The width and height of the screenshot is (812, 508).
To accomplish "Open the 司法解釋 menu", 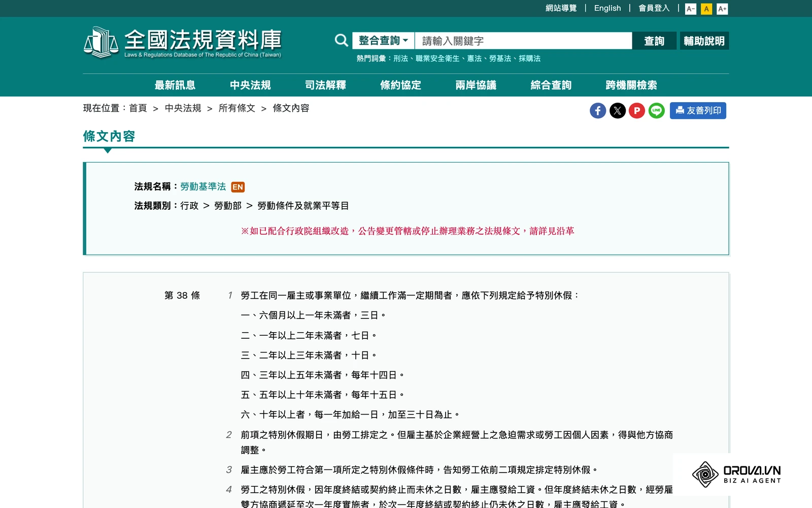I will pyautogui.click(x=325, y=85).
